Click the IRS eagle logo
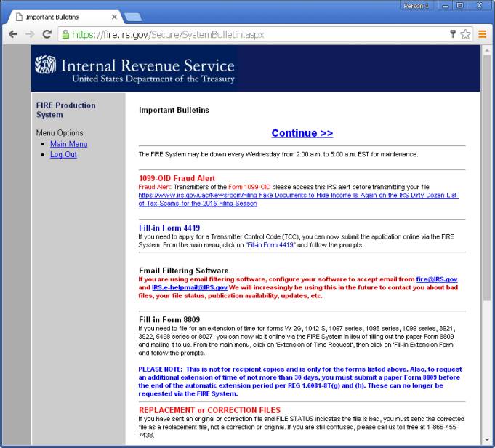Image resolution: width=495 pixels, height=448 pixels. click(46, 69)
